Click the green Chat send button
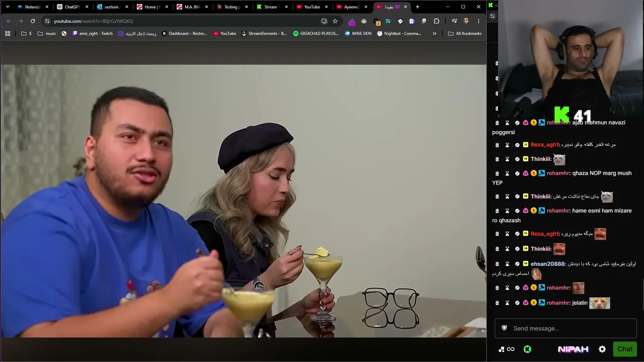This screenshot has height=362, width=644. pos(625,349)
